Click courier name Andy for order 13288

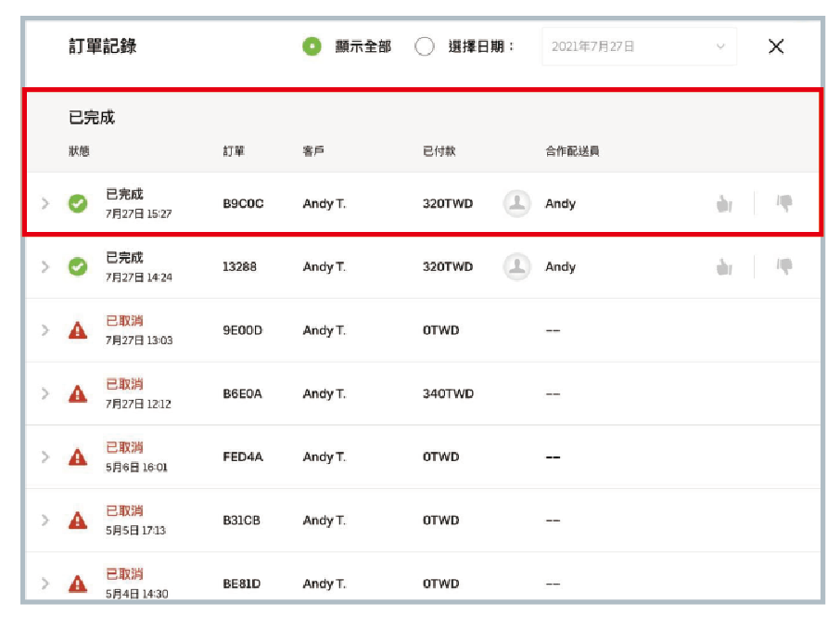click(560, 267)
